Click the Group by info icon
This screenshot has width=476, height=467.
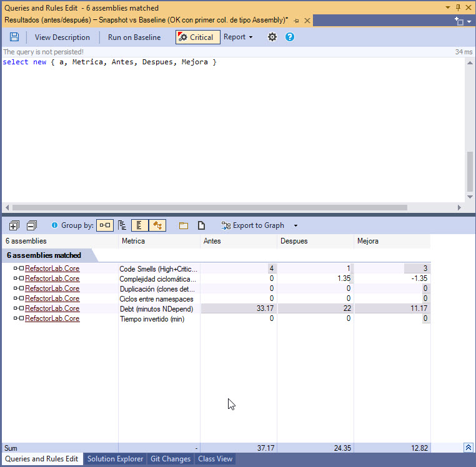[54, 225]
